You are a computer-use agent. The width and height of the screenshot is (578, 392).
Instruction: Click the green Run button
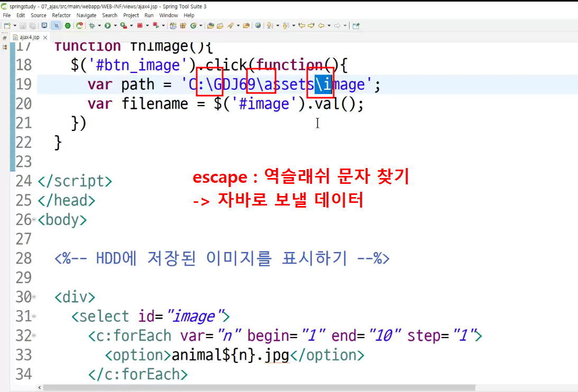[x=108, y=26]
